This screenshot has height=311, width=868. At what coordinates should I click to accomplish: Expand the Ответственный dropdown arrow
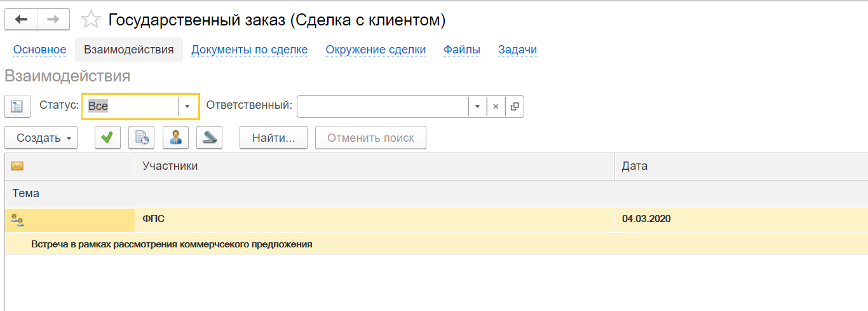pos(477,106)
